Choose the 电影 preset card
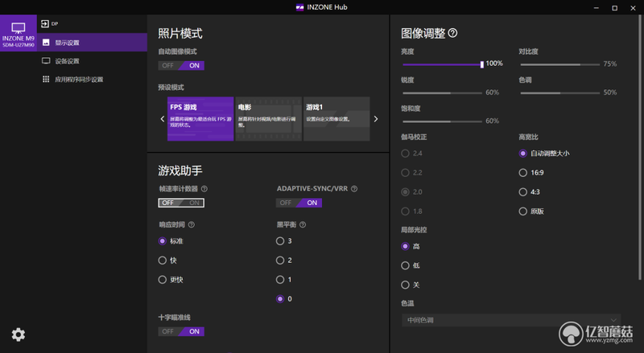The image size is (644, 353). coord(269,119)
